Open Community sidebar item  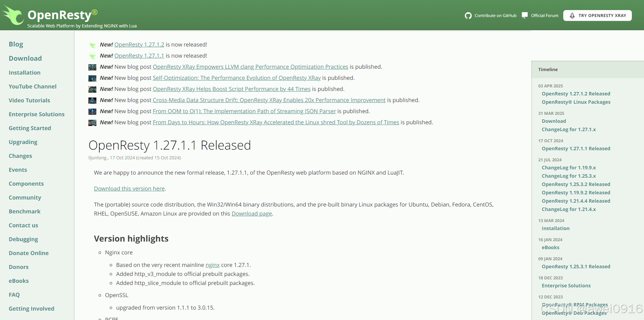25,197
